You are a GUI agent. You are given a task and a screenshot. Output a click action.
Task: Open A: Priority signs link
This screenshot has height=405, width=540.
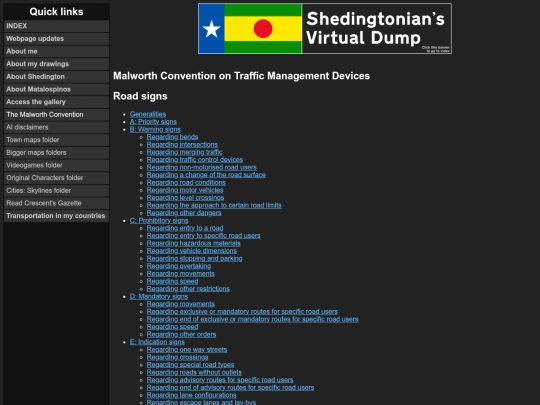153,122
